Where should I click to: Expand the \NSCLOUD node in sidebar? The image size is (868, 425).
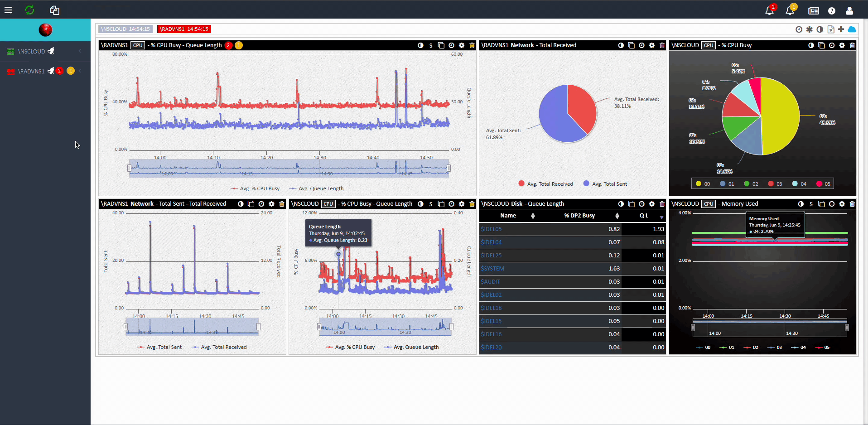[80, 51]
